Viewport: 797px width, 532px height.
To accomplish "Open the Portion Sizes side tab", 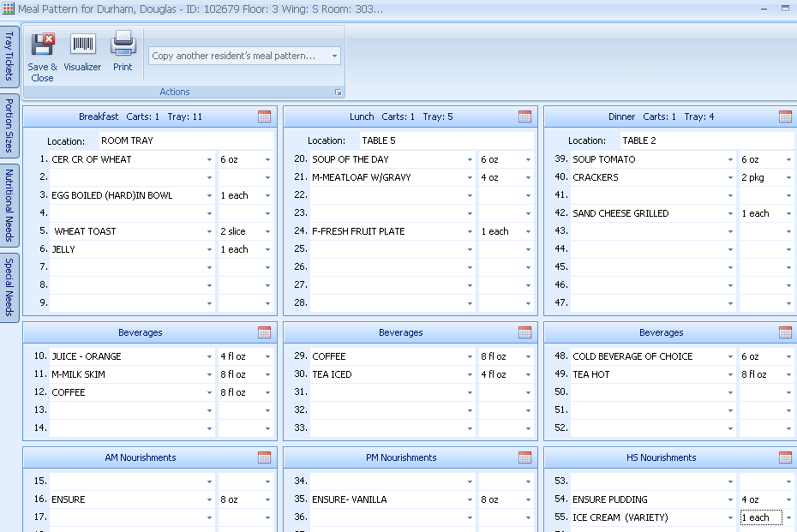I will point(9,126).
